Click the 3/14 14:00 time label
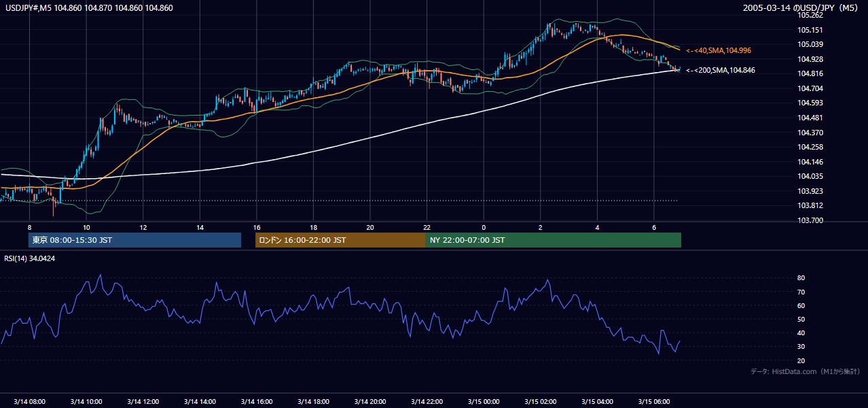 (x=200, y=401)
